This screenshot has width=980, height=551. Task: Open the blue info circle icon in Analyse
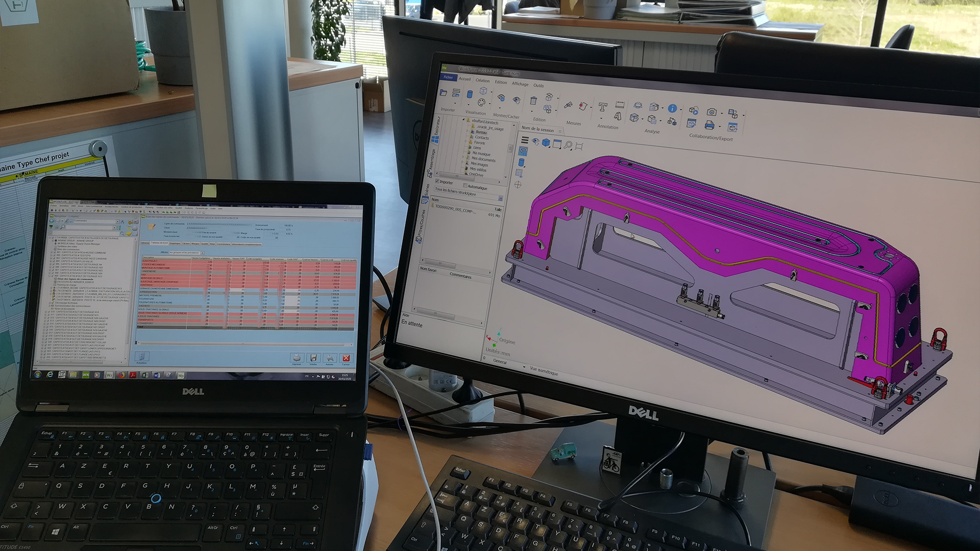click(672, 108)
